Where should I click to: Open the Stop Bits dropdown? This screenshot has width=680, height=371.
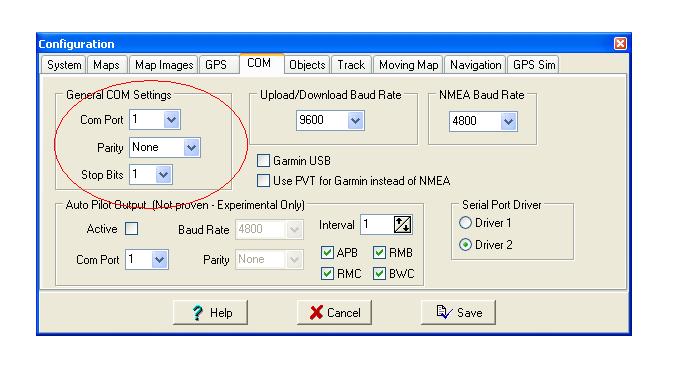(x=163, y=175)
